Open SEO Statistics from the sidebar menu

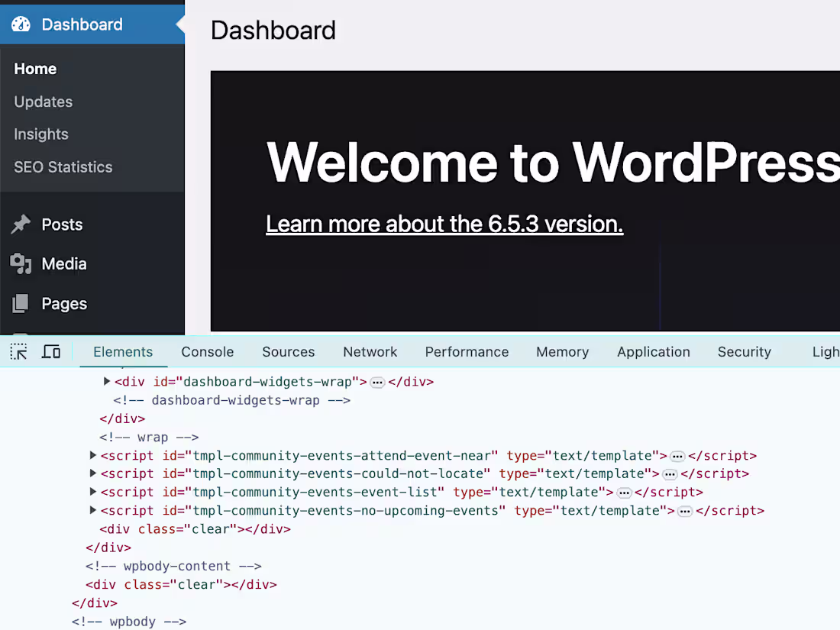click(x=63, y=167)
